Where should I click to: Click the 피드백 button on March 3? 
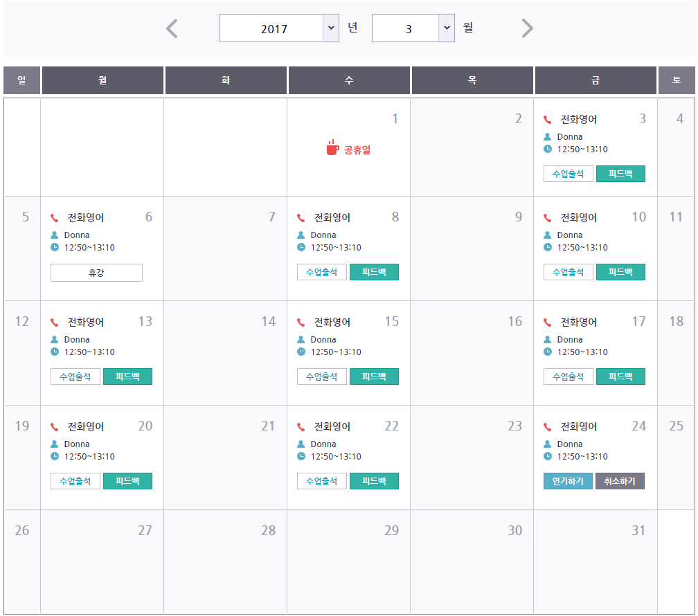[x=620, y=174]
